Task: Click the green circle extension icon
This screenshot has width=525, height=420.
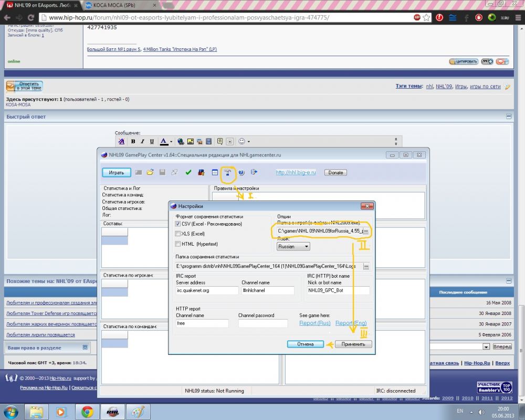Action: tap(492, 17)
